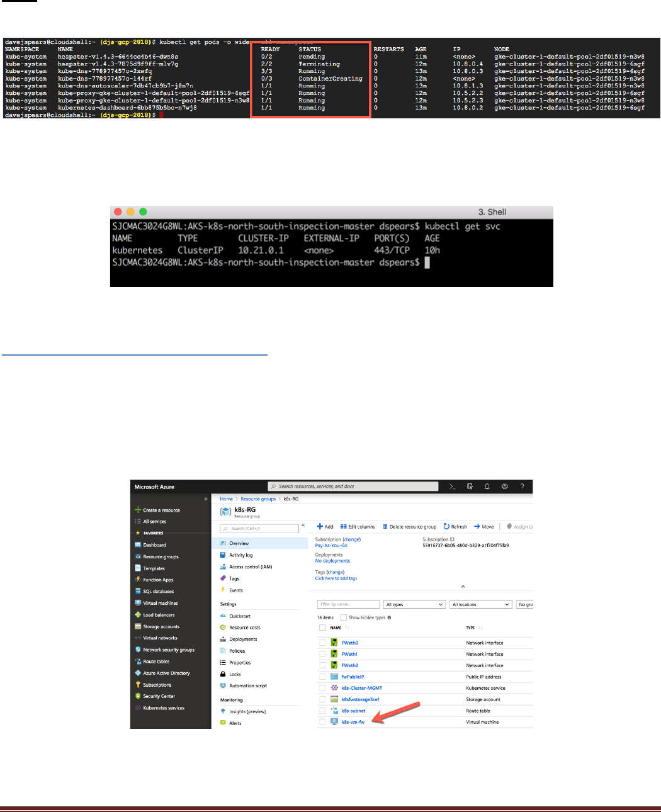This screenshot has height=812, width=661.
Task: Open Security Center in the sidebar
Action: pos(159,696)
